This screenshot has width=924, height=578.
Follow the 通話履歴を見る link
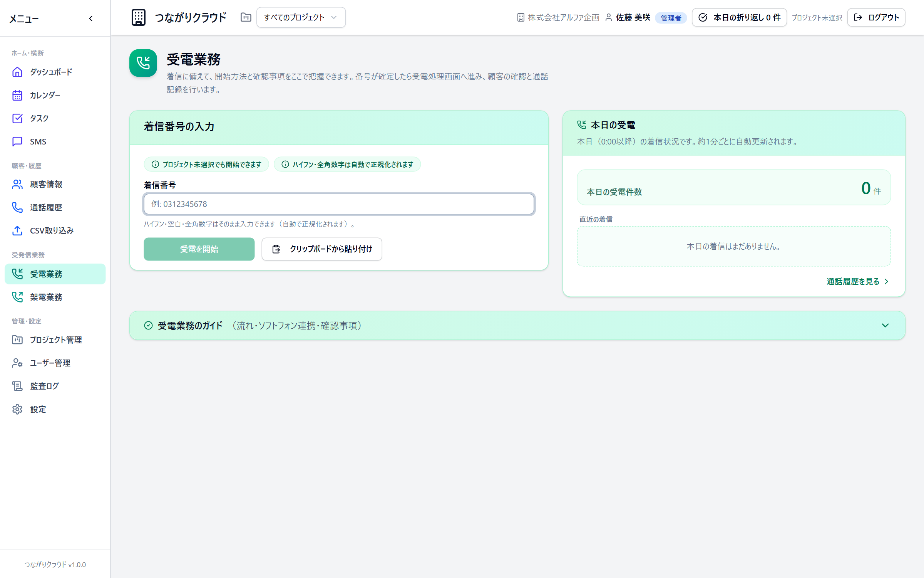(858, 282)
